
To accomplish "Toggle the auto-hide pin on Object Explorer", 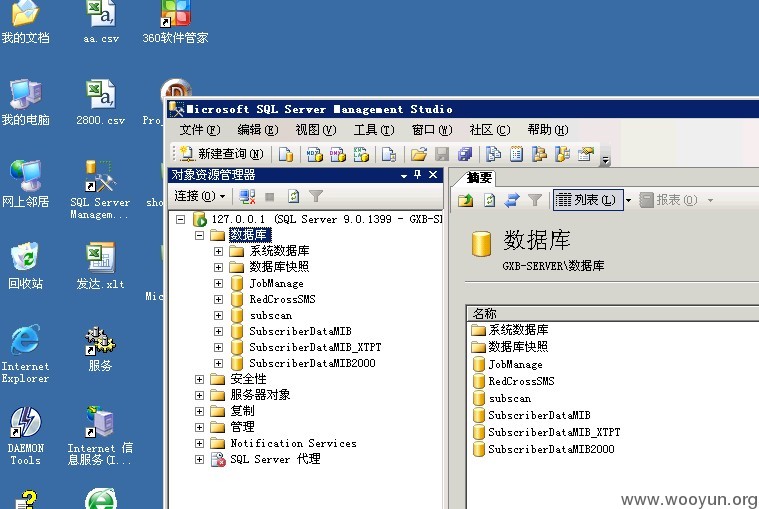I will [418, 175].
